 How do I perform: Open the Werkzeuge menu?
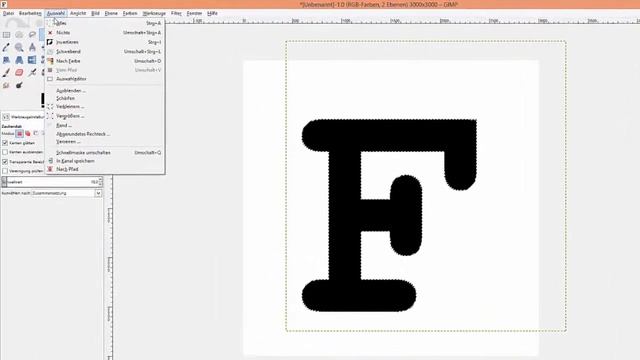(154, 13)
